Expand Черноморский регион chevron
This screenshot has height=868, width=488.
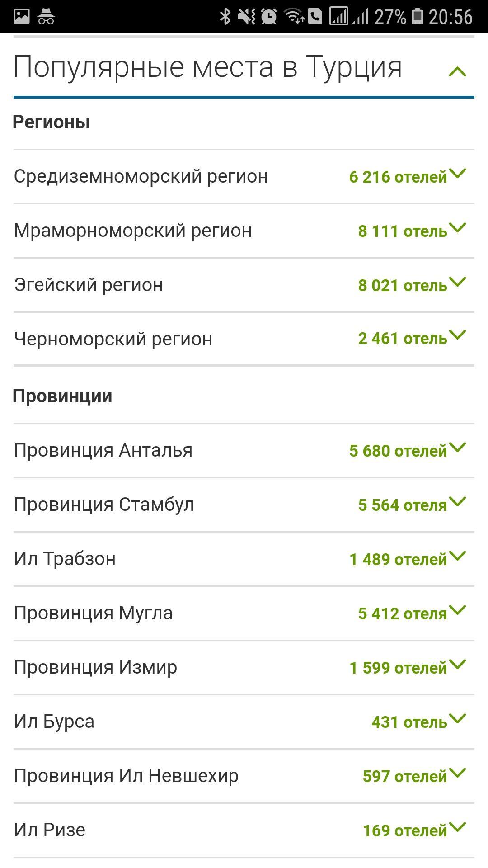[x=457, y=335]
